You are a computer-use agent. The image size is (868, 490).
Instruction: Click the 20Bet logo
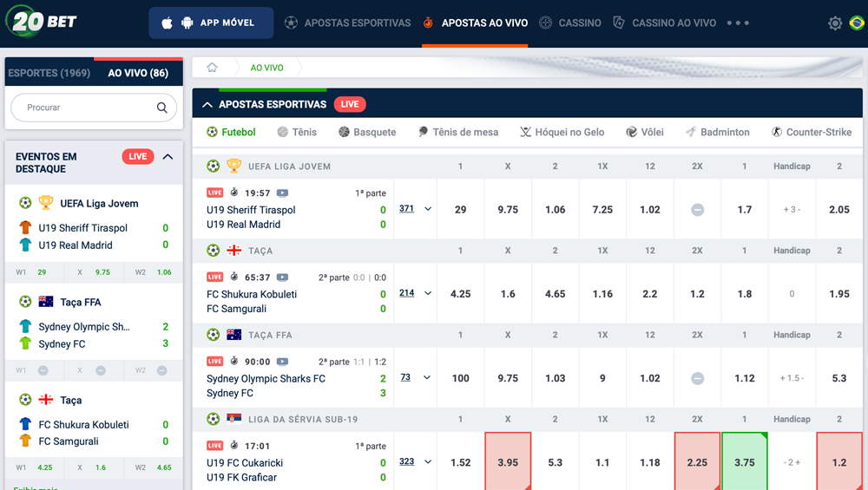click(41, 22)
